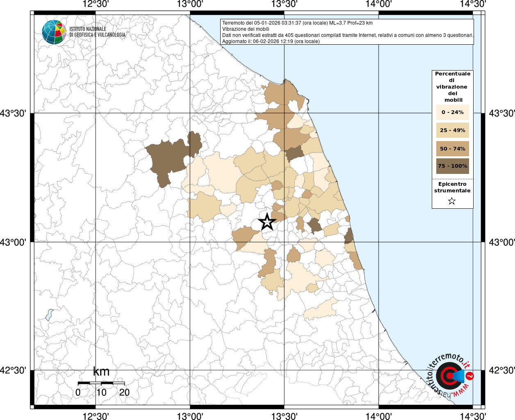Screen dimensions: 515x420
Task: Click the 'Istituto Nazionale di Geofisica e Vulcanologia' text
Action: [97, 32]
